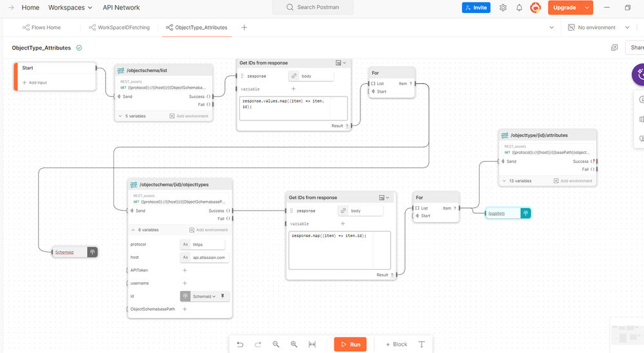
Task: Expand the 5 variables section
Action: pyautogui.click(x=132, y=116)
